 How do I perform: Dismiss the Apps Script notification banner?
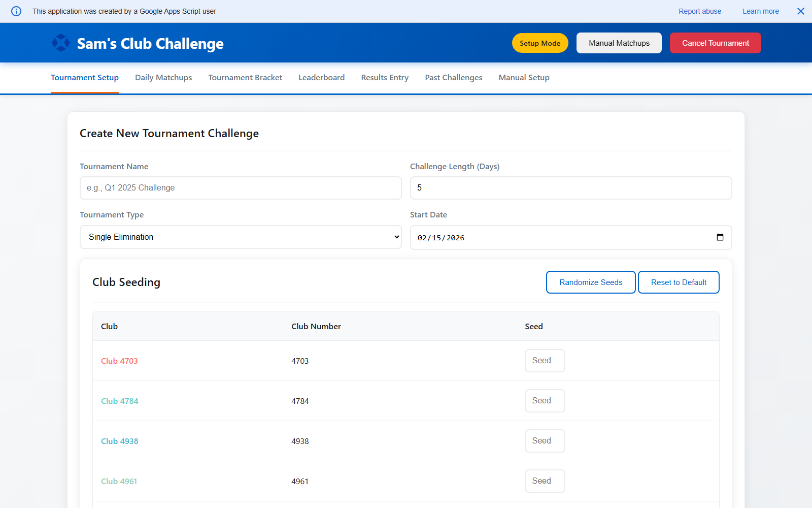(x=800, y=11)
